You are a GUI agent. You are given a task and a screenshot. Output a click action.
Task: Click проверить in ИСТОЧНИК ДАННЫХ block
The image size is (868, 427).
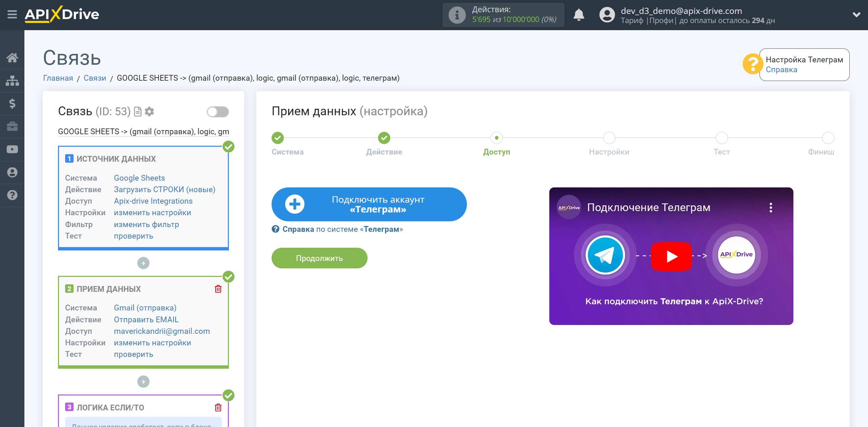133,236
